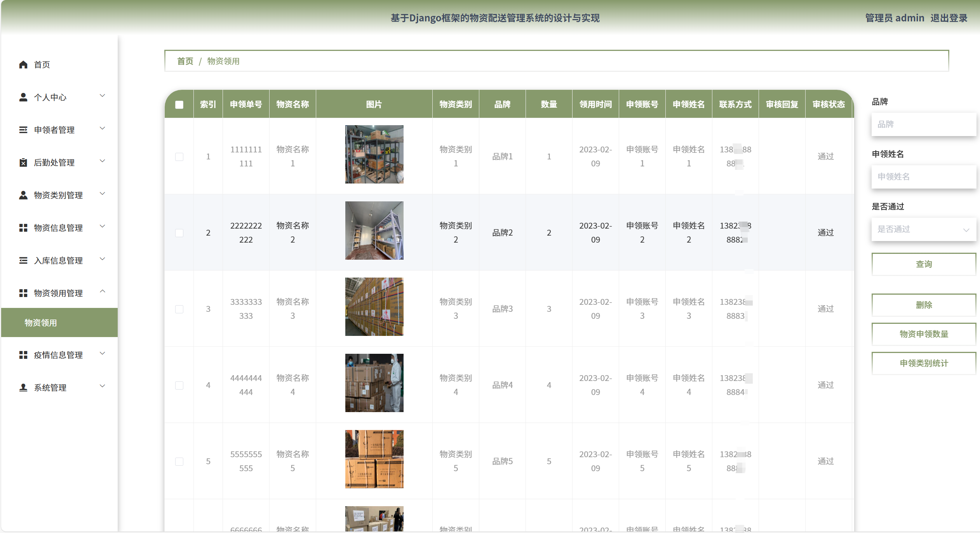Go to 首页 in the breadcrumb
Viewport: 980px width, 533px height.
point(185,61)
